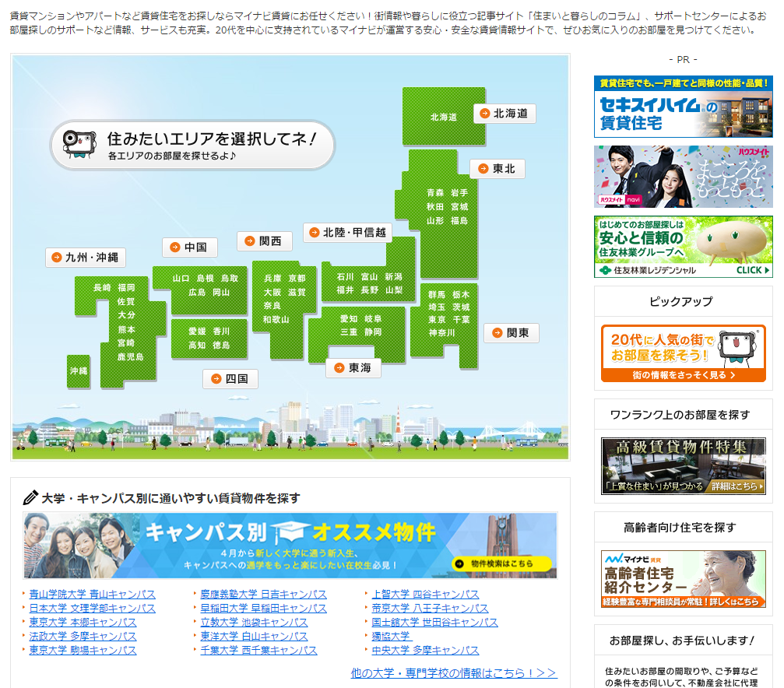Open 法政大学 多摩キャンパス link
This screenshot has width=784, height=688.
pos(83,636)
